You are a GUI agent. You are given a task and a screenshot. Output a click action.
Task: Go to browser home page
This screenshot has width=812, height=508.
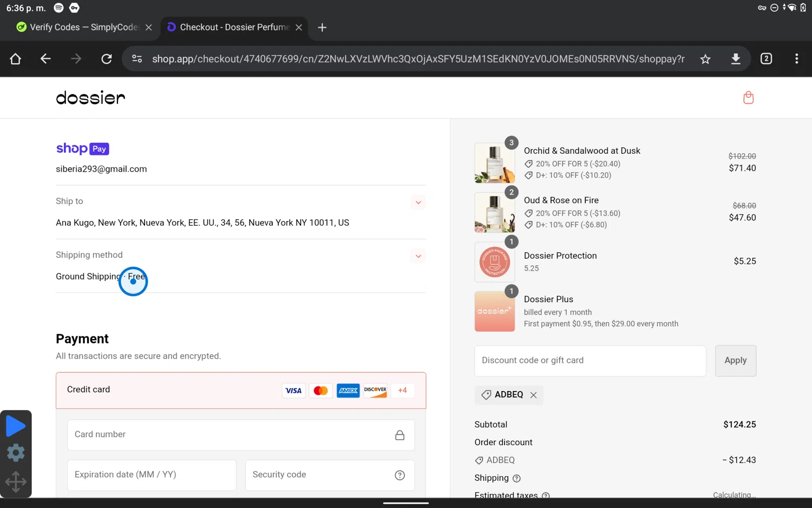click(15, 58)
